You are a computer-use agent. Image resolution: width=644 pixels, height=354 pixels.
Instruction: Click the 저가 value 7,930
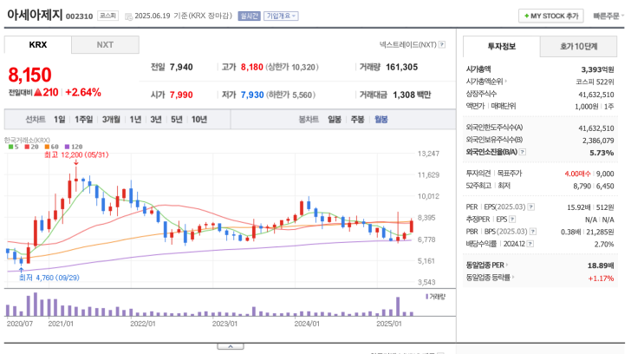(252, 95)
